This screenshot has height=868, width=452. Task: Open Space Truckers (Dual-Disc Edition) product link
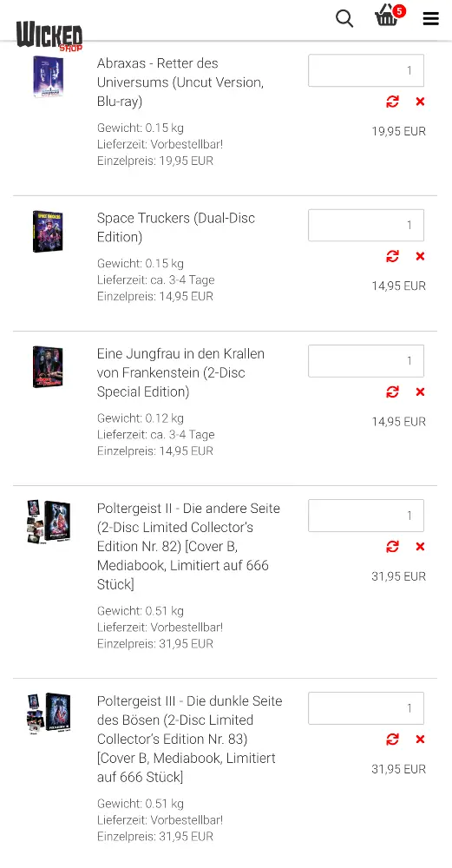(x=176, y=227)
